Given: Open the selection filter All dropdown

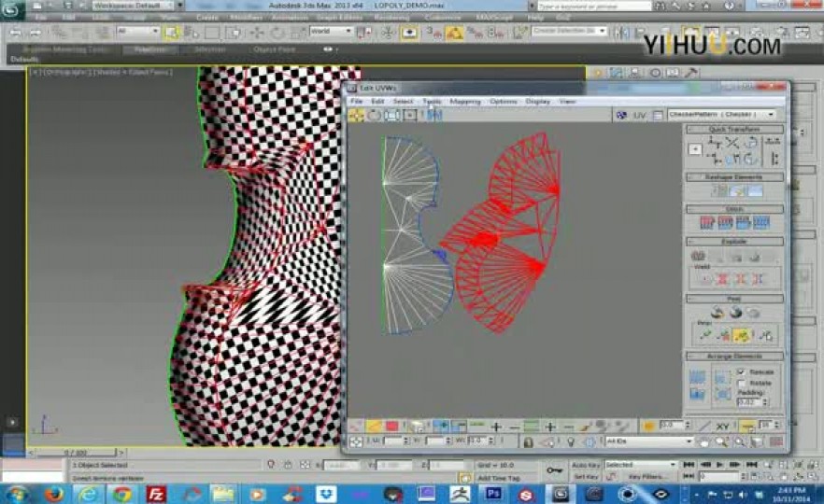Looking at the screenshot, I should (x=138, y=32).
